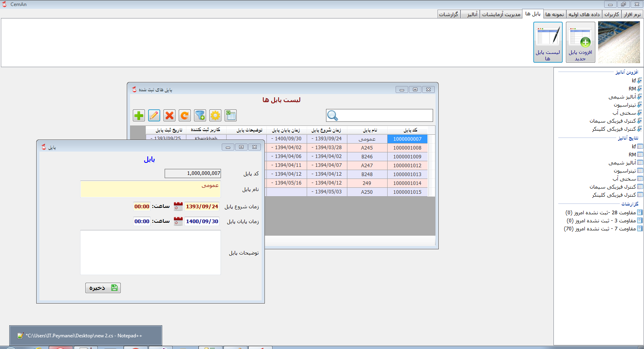The height and width of the screenshot is (349, 644).
Task: Click the افزودن بایل جدید ribbon button
Action: [x=580, y=42]
